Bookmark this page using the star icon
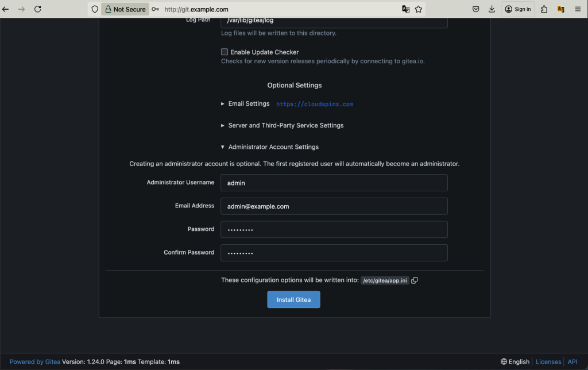The width and height of the screenshot is (588, 370). pyautogui.click(x=419, y=9)
